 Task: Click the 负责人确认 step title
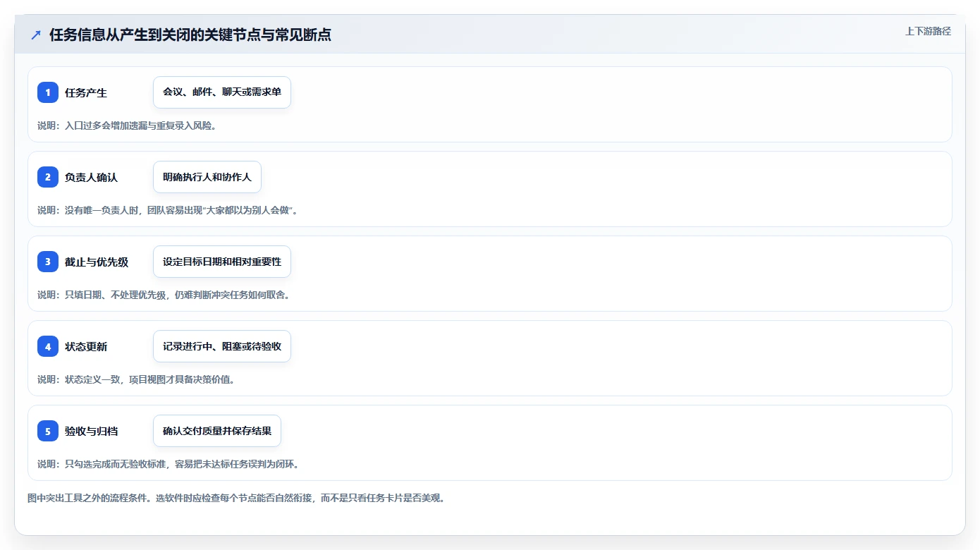coord(91,177)
